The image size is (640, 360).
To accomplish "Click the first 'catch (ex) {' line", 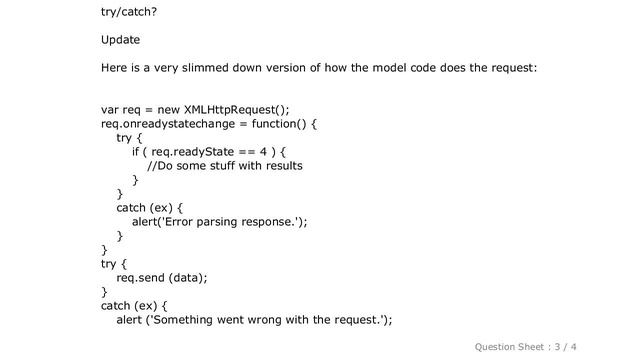I will (149, 208).
